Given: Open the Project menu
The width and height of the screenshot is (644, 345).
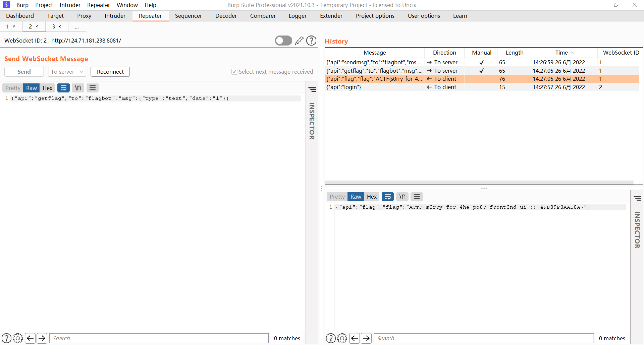Looking at the screenshot, I should [x=44, y=5].
